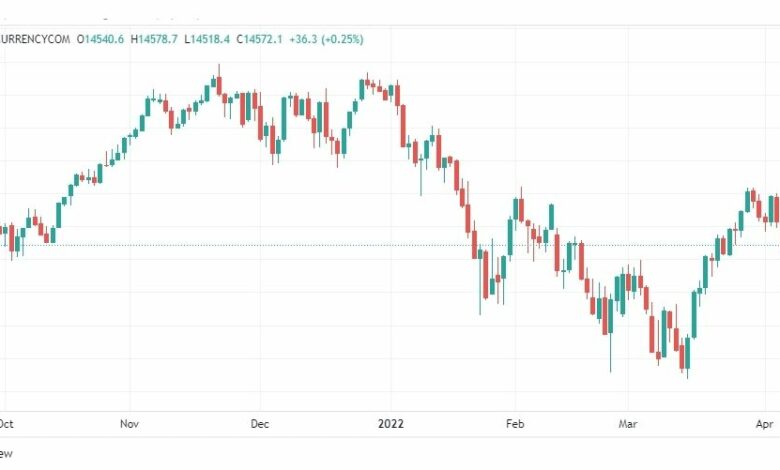Click the TradingView attribution text at bottom-left
Screen dimensions: 780x470
tap(6, 454)
